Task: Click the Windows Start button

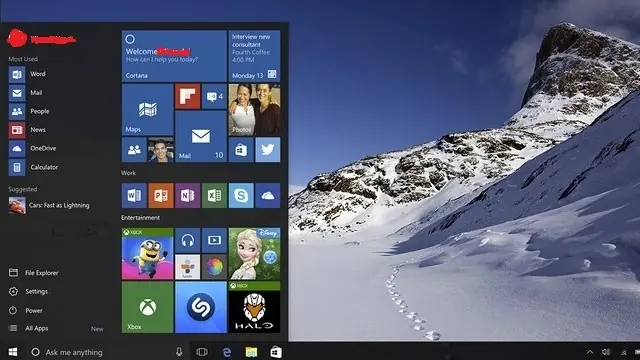Action: tap(13, 352)
